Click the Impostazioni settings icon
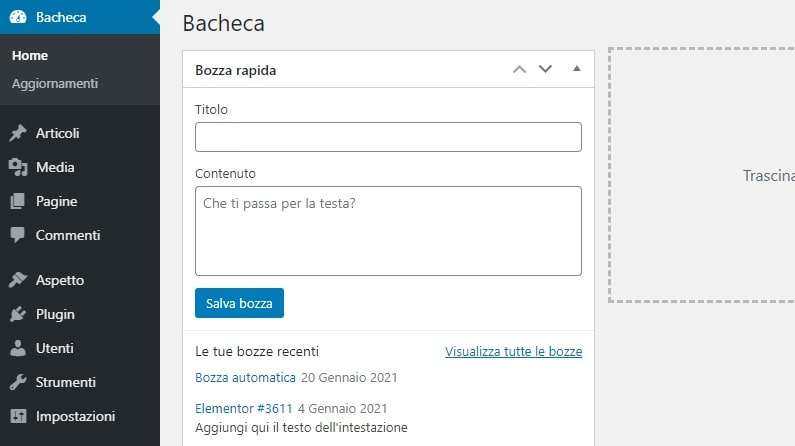The image size is (795, 446). click(17, 416)
